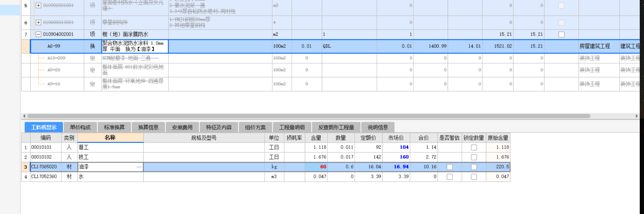The image size is (644, 214).
Task: Toggle 锁定数量 checkbox for 技工
Action: (474, 157)
